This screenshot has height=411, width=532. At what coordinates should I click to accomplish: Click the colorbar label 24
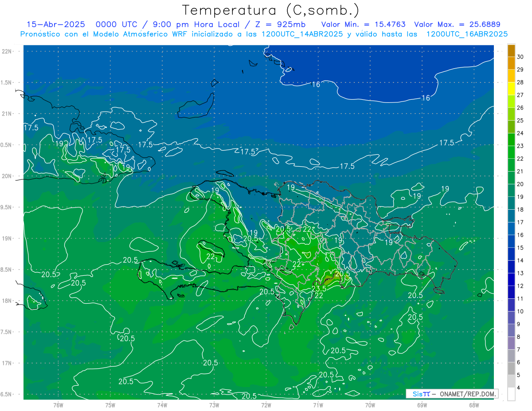click(520, 133)
